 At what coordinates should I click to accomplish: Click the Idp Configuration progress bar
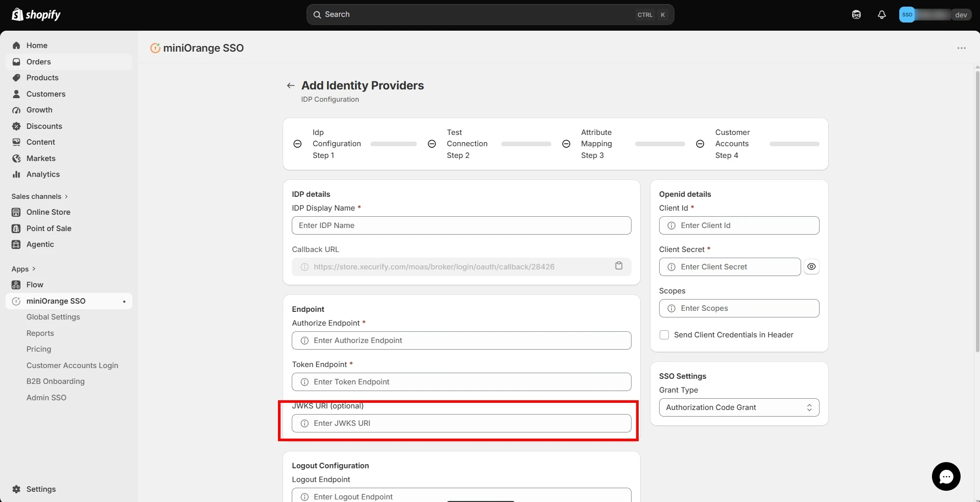point(393,144)
